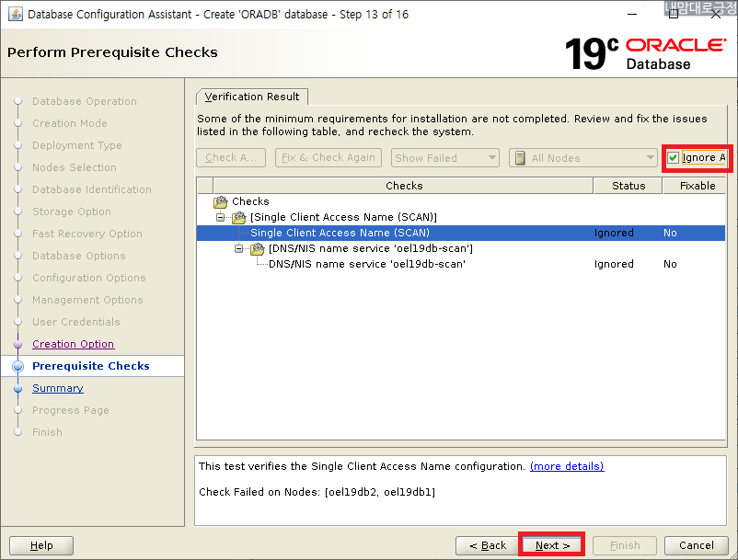Collapse the [Single Client Access Name (SCAN)] node

pyautogui.click(x=220, y=217)
